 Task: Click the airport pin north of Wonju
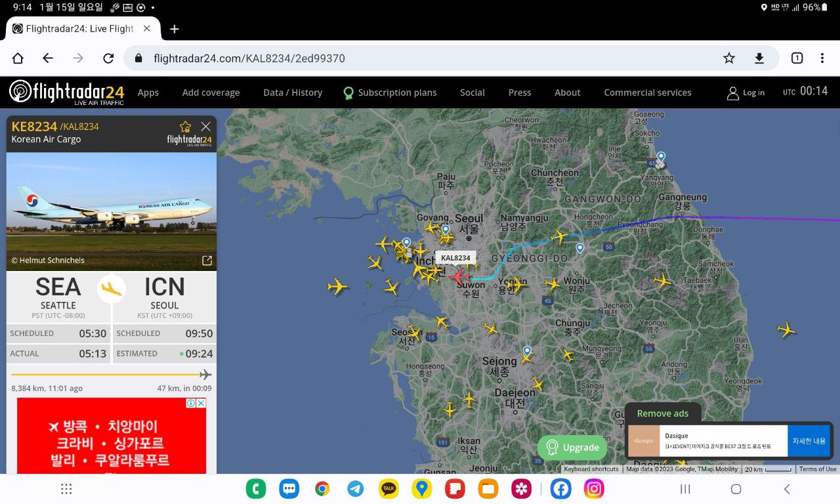point(580,249)
